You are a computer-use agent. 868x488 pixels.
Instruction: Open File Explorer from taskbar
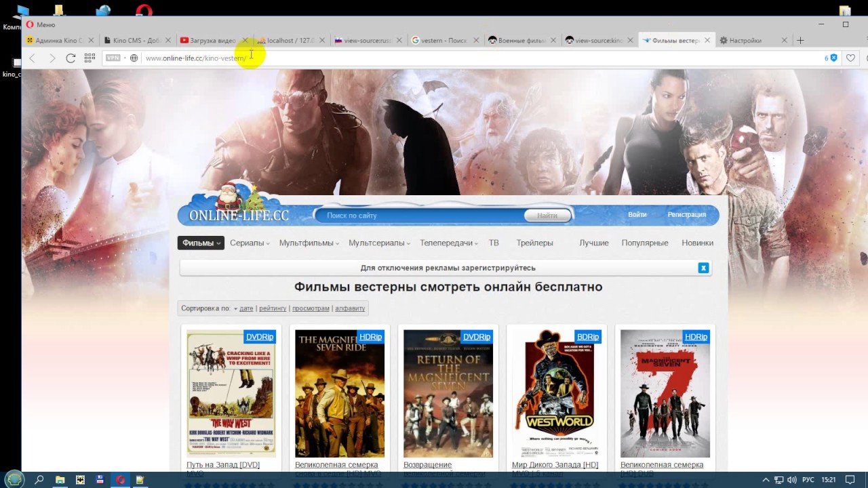click(60, 480)
